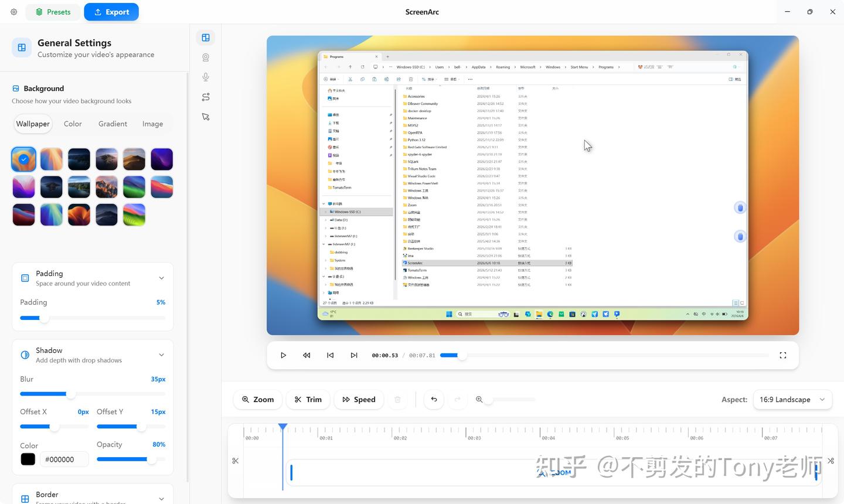Select the zoom region's left handle
Screen dimensions: 844x504
(x=291, y=472)
